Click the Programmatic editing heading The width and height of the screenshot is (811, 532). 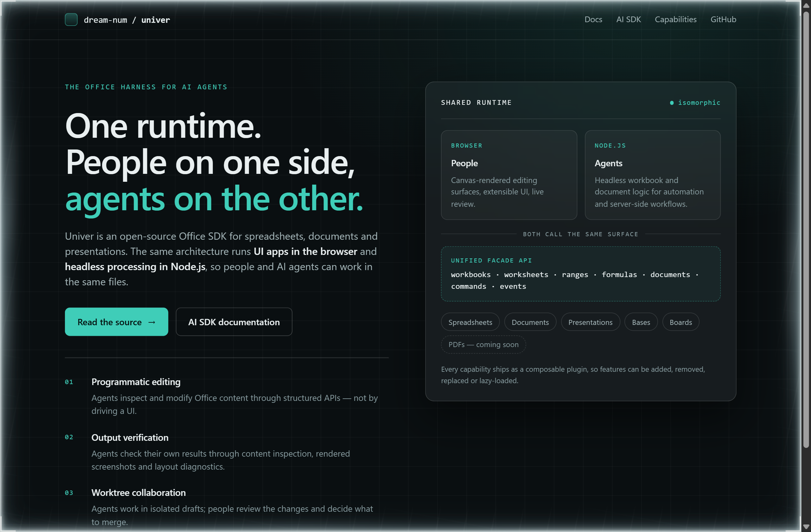point(136,382)
